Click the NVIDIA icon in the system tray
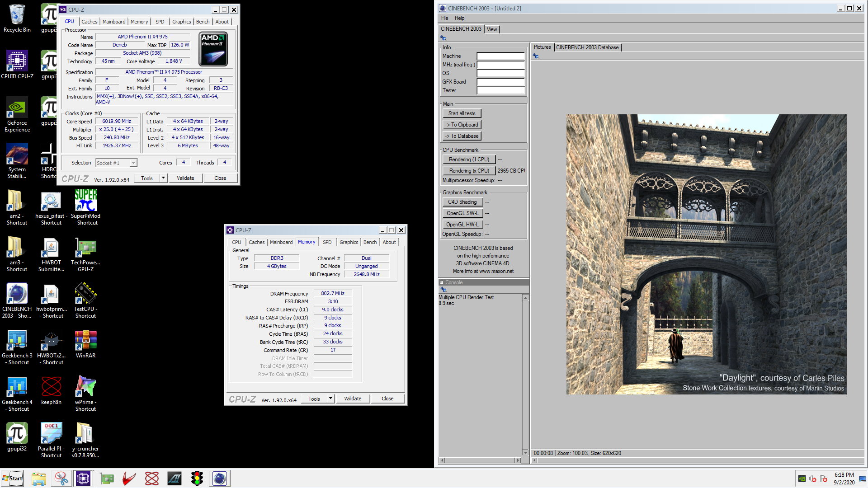The width and height of the screenshot is (868, 488). tap(802, 479)
